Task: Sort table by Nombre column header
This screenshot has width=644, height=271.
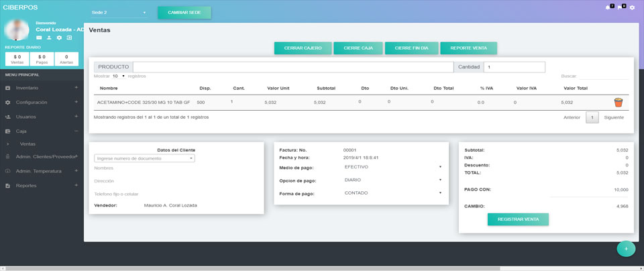Action: pyautogui.click(x=109, y=89)
